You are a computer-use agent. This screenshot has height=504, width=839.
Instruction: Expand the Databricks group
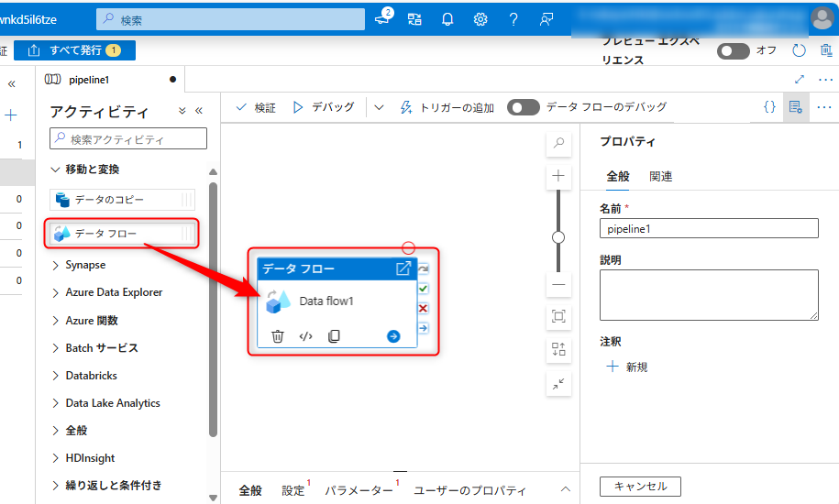(56, 376)
